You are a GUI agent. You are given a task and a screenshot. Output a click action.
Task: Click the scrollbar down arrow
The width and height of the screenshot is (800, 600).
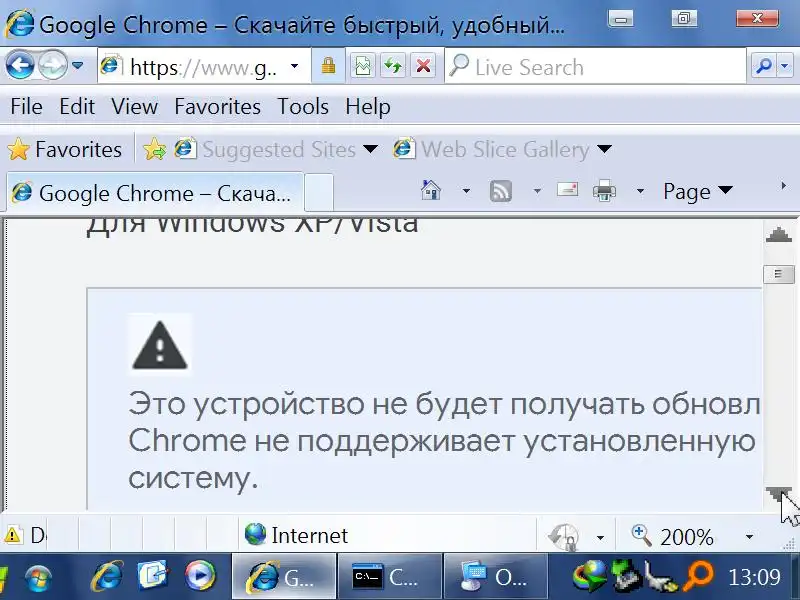pos(779,495)
